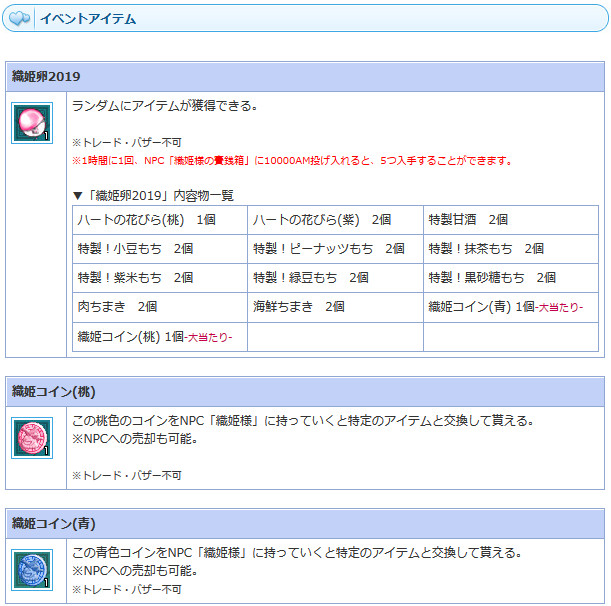Click the ▼「織姫卵2019」内容物一覧 triangle label
The height and width of the screenshot is (606, 611).
pyautogui.click(x=153, y=195)
